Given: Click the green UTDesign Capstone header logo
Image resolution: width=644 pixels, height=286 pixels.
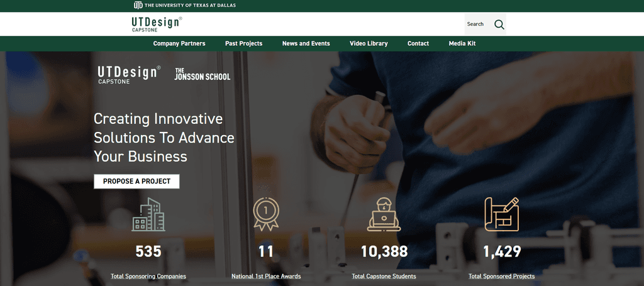Looking at the screenshot, I should (157, 24).
